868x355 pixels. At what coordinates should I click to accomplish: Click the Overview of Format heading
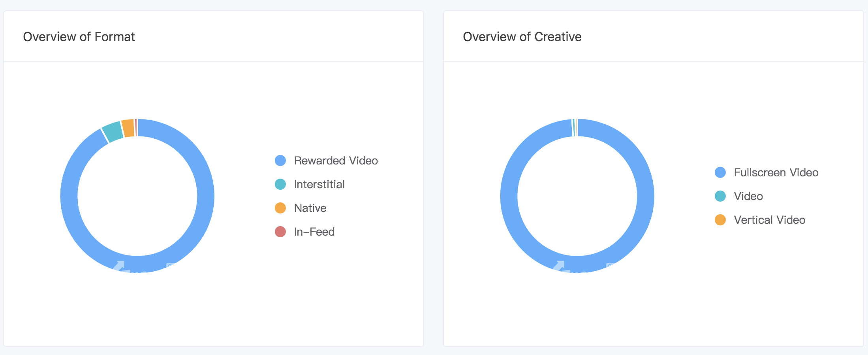79,37
